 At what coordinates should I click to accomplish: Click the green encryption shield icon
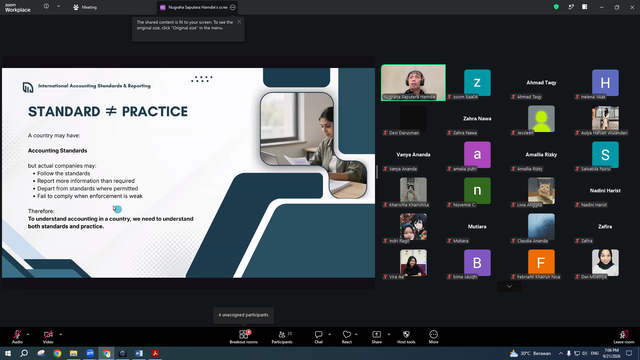click(556, 7)
